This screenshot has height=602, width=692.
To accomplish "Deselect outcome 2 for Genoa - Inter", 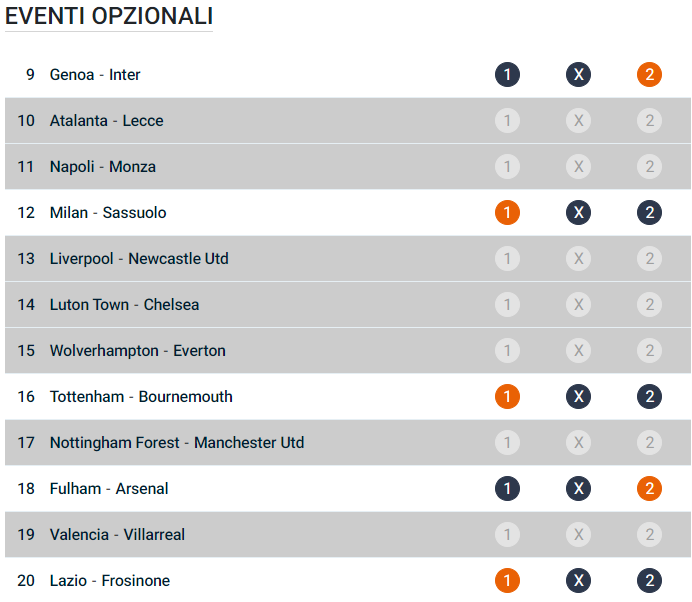I will tap(650, 75).
